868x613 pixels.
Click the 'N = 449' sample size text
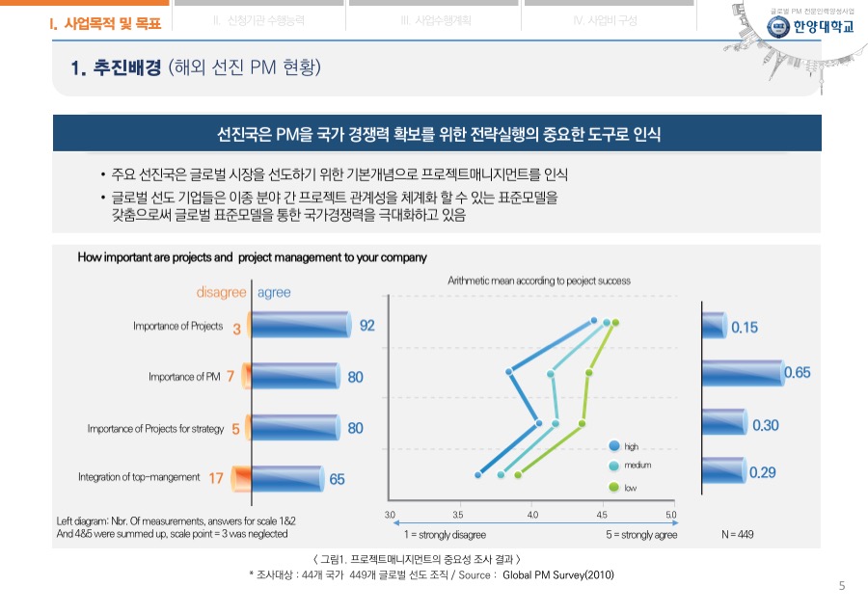738,534
